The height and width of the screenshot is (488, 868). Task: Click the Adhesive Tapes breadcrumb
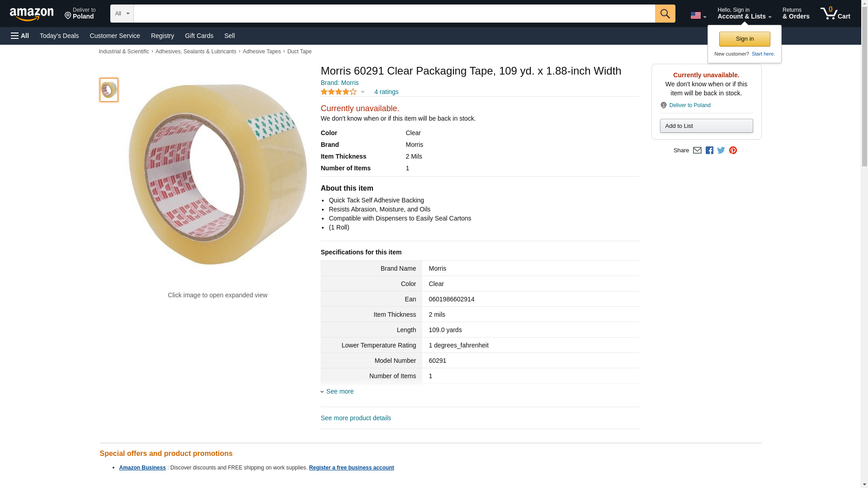[262, 52]
